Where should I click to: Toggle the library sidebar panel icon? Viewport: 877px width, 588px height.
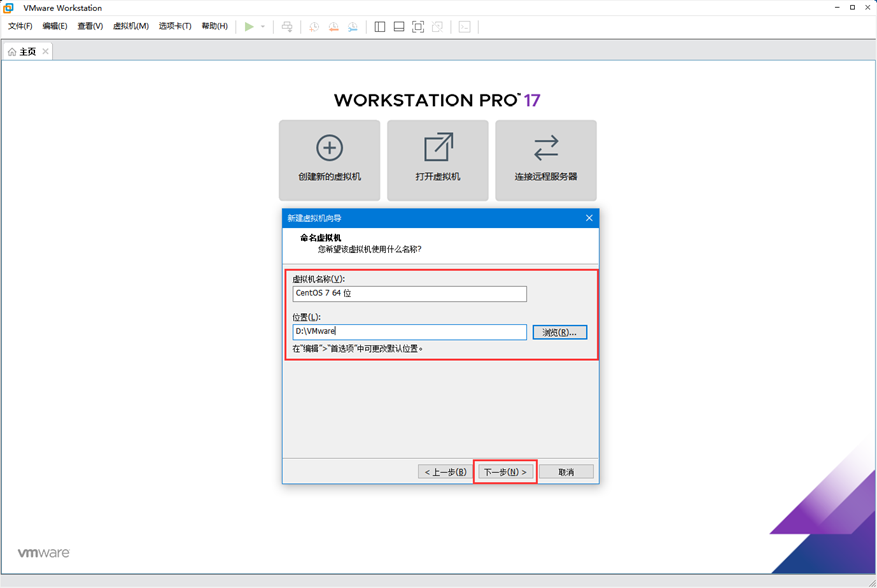pyautogui.click(x=380, y=26)
